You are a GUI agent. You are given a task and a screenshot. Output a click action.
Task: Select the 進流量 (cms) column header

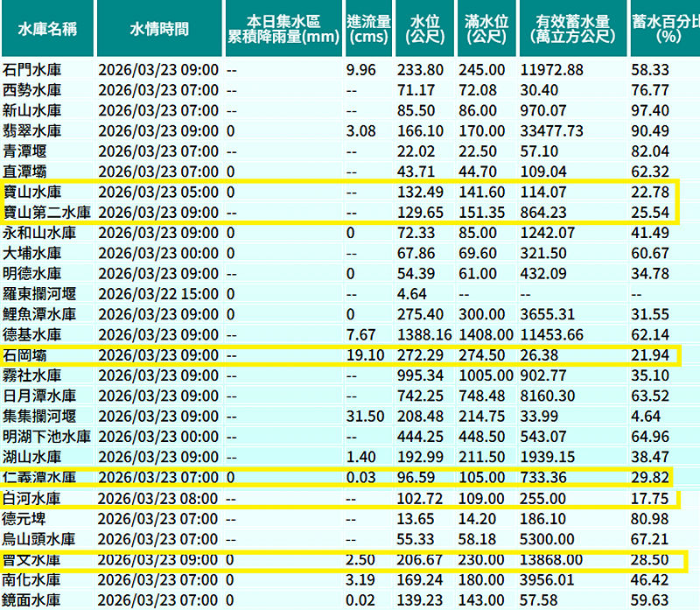click(x=367, y=29)
